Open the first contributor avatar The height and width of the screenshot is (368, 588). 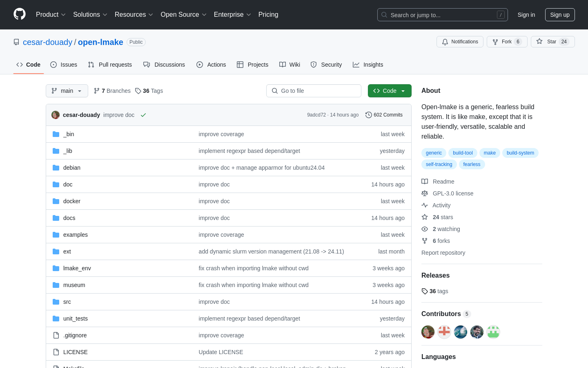[x=428, y=332]
